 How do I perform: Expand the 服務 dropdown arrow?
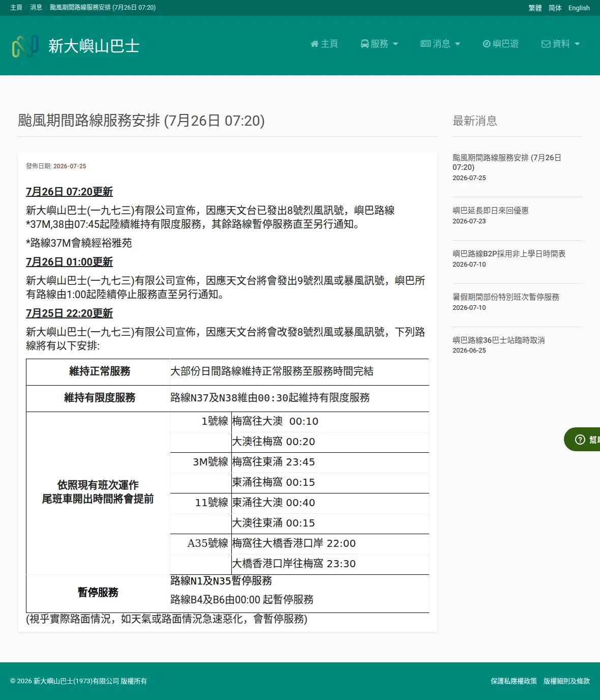[396, 44]
